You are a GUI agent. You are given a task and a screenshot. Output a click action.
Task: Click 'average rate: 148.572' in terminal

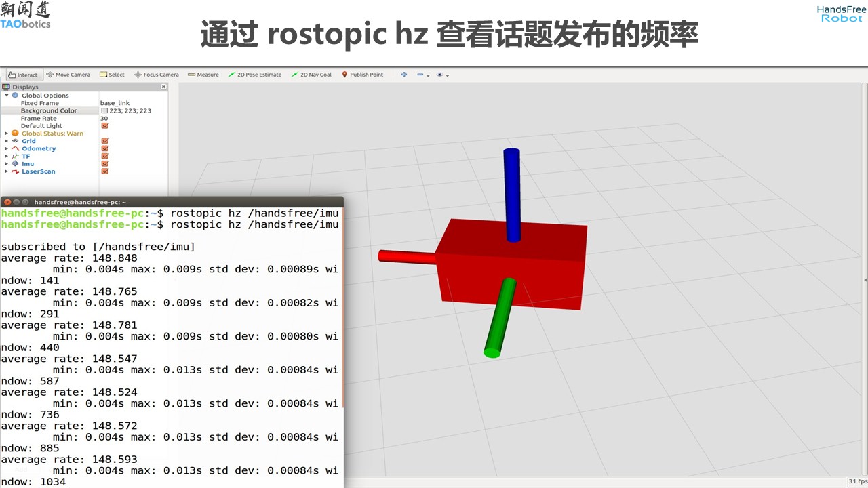click(x=69, y=426)
